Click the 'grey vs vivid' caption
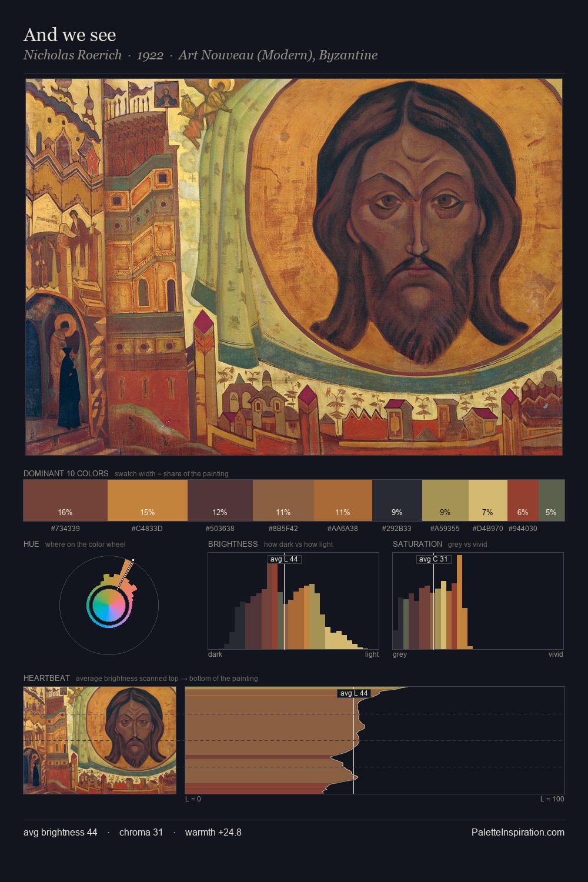The image size is (588, 882). (467, 544)
